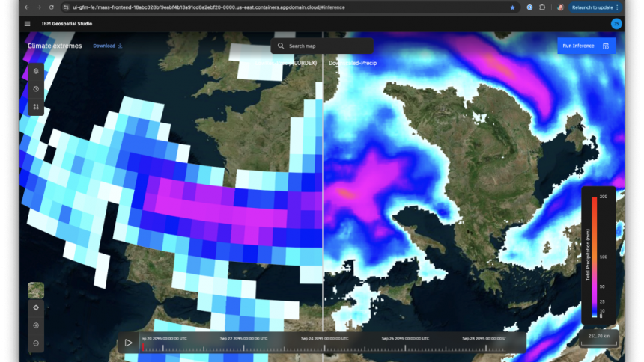Bookmark this page with the star icon
The height and width of the screenshot is (362, 644).
click(512, 7)
